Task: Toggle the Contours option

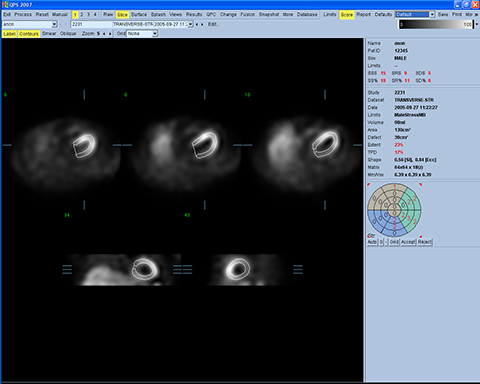Action: pos(29,34)
